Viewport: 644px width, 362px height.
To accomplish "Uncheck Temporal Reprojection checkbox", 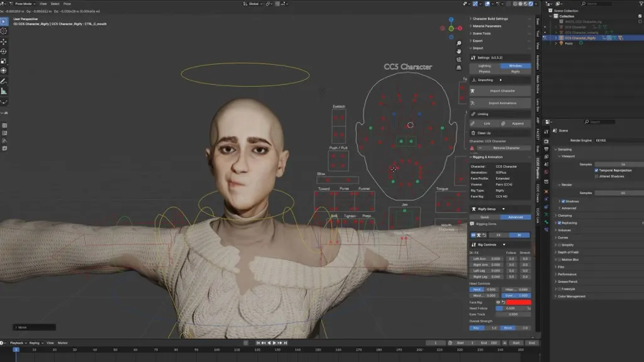I will point(596,170).
